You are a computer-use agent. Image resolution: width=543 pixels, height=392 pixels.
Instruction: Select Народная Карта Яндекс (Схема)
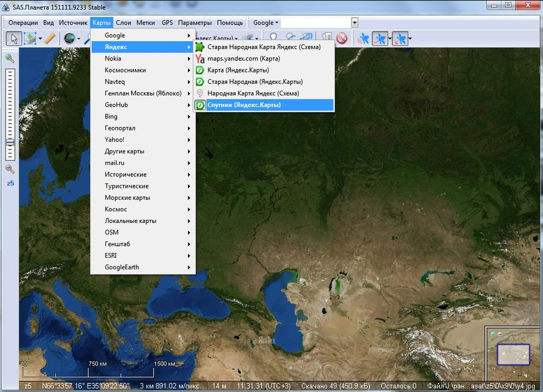(x=264, y=93)
